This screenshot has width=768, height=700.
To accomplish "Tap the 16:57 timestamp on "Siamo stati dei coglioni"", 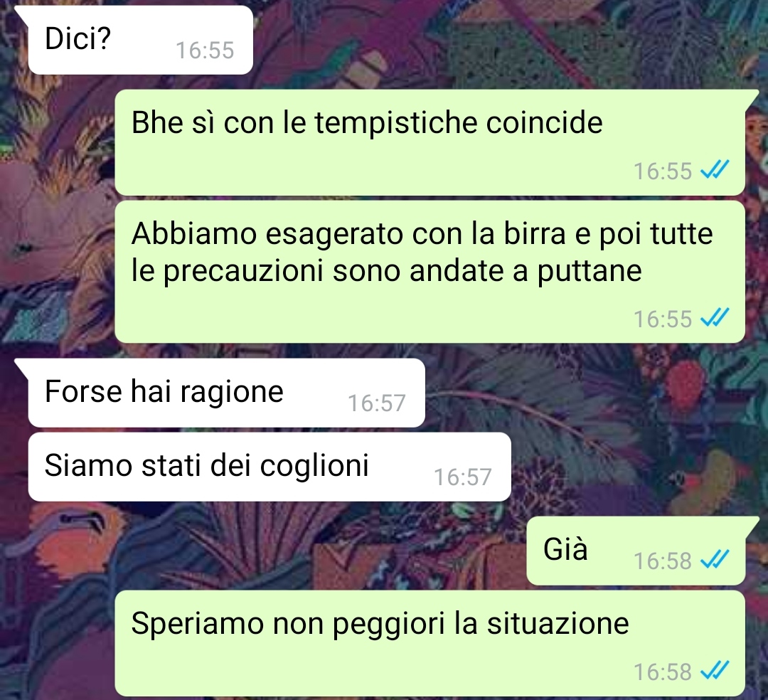I will pos(463,477).
